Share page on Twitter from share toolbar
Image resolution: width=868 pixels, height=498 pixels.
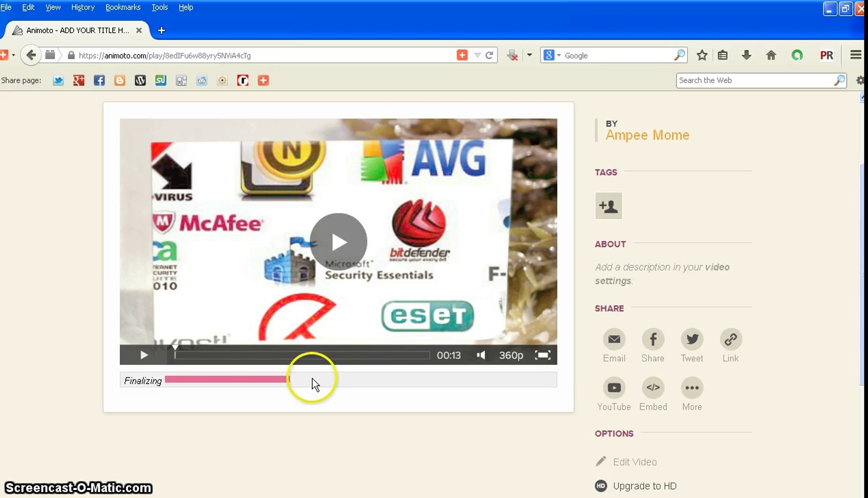58,81
